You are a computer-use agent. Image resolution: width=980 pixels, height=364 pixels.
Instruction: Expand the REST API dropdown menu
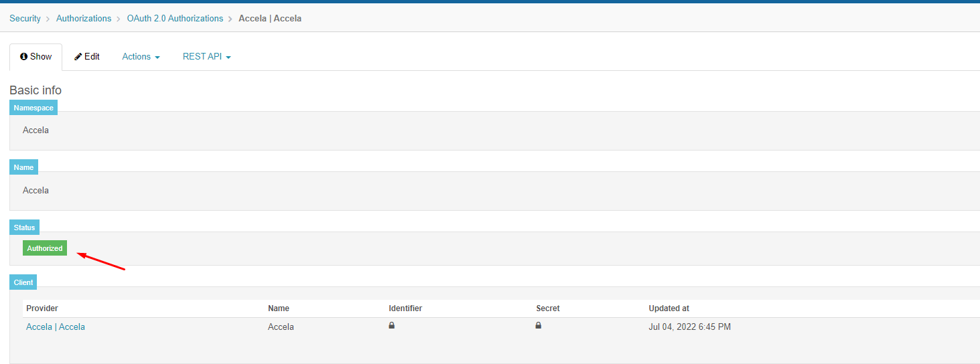coord(207,57)
